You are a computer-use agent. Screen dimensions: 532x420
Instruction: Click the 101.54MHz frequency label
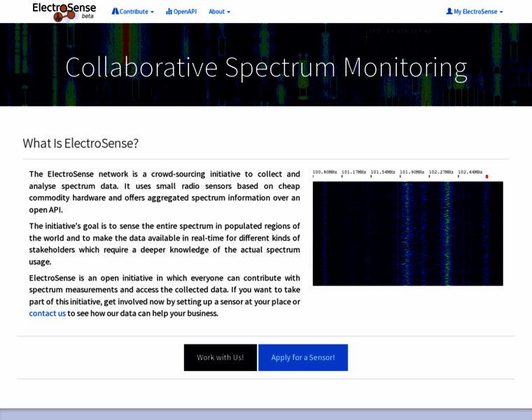pyautogui.click(x=383, y=172)
